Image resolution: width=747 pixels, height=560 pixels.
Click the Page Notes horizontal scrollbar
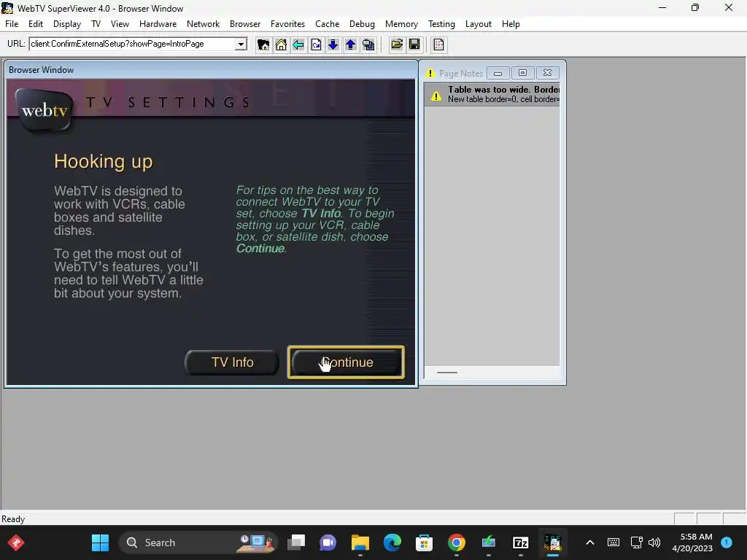point(492,373)
